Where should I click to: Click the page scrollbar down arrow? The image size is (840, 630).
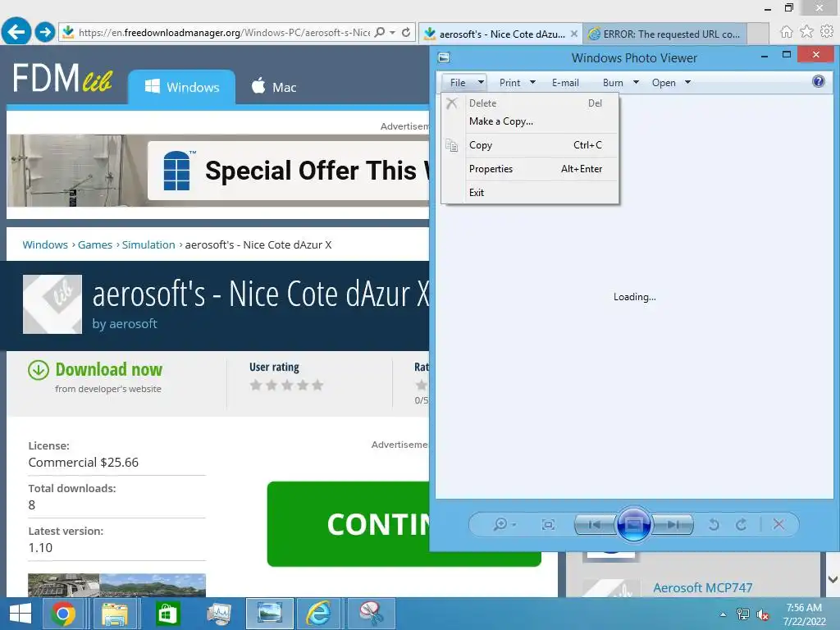click(833, 579)
